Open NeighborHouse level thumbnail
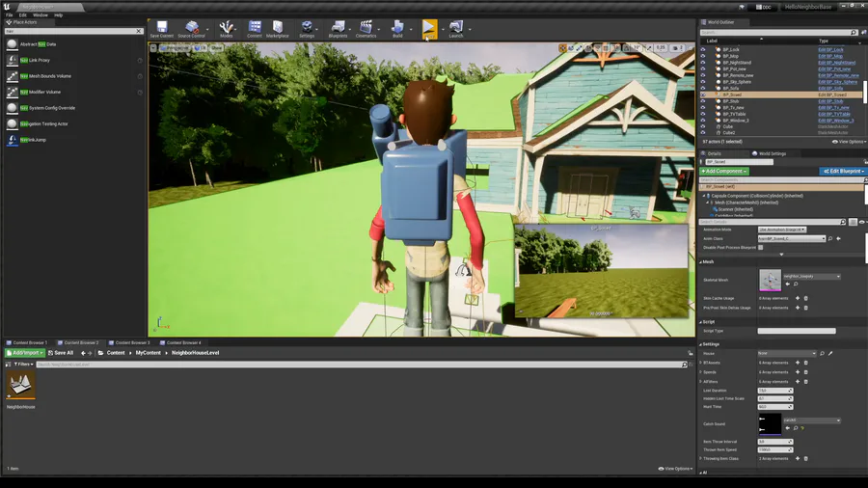The width and height of the screenshot is (868, 488). (x=20, y=385)
